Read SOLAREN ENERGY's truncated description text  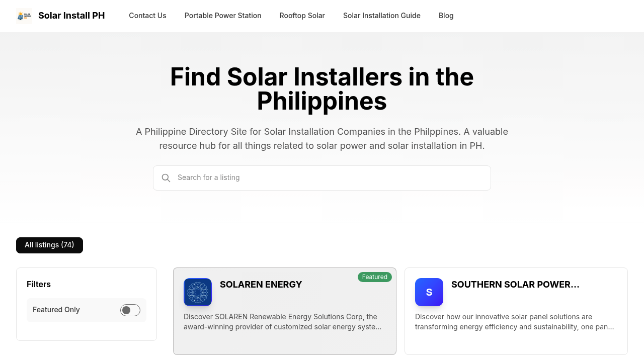282,322
